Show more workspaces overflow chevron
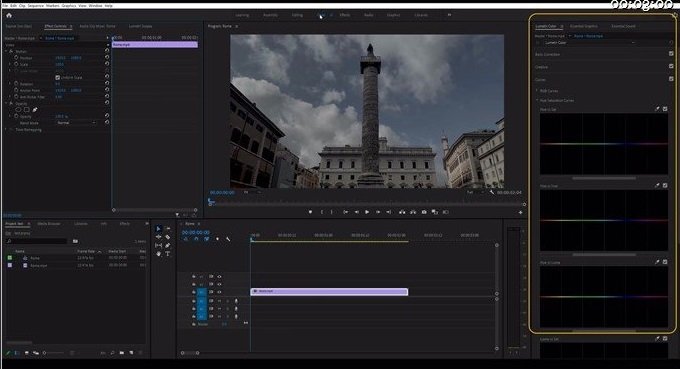680x369 pixels. (x=449, y=15)
